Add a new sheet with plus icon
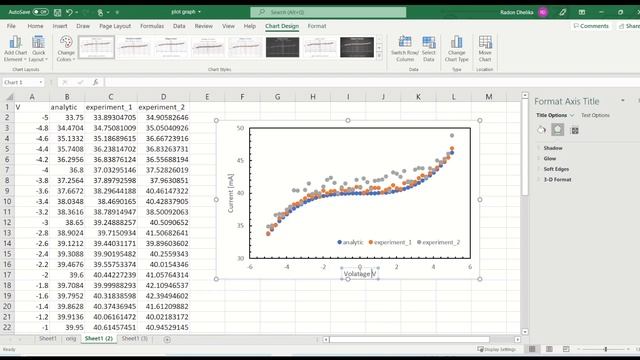Screen dimensions: 640x360 pos(167,339)
